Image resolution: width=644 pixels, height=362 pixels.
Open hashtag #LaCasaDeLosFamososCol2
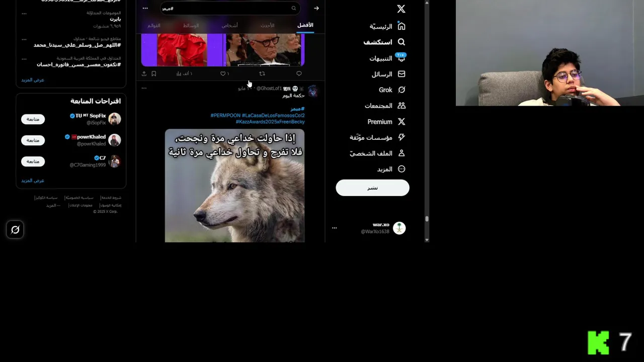click(x=273, y=115)
